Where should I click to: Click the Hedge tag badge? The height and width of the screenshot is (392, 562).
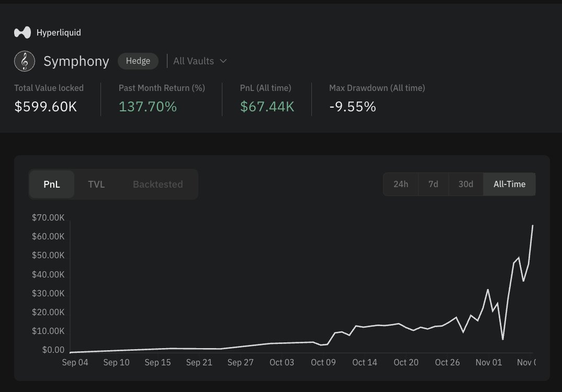(138, 61)
